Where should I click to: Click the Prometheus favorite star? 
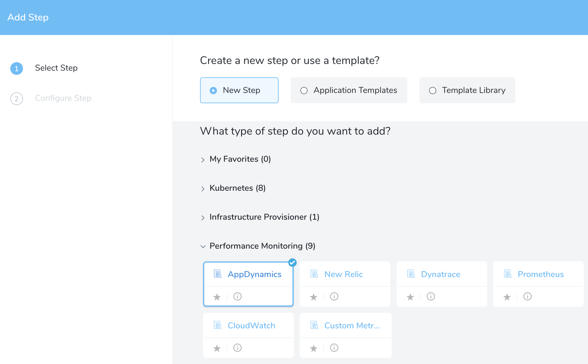click(507, 297)
